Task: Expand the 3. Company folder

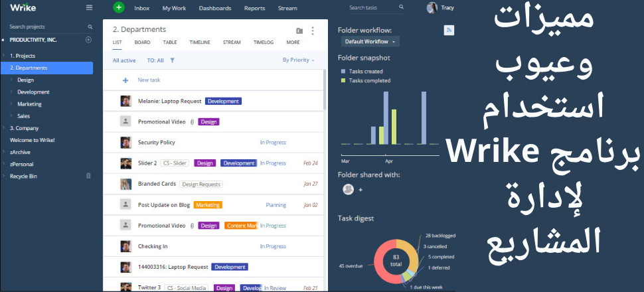Action: [3, 128]
